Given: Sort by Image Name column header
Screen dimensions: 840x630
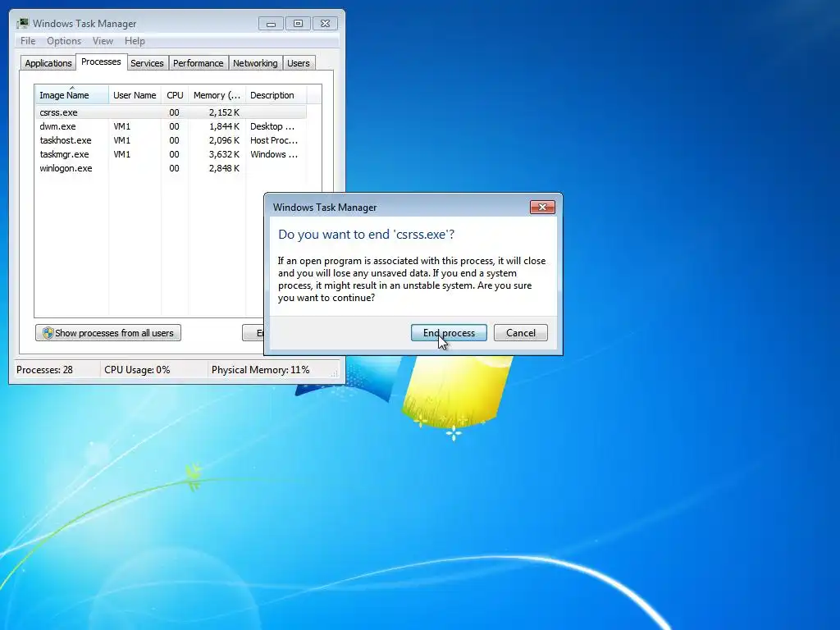Looking at the screenshot, I should coord(72,95).
